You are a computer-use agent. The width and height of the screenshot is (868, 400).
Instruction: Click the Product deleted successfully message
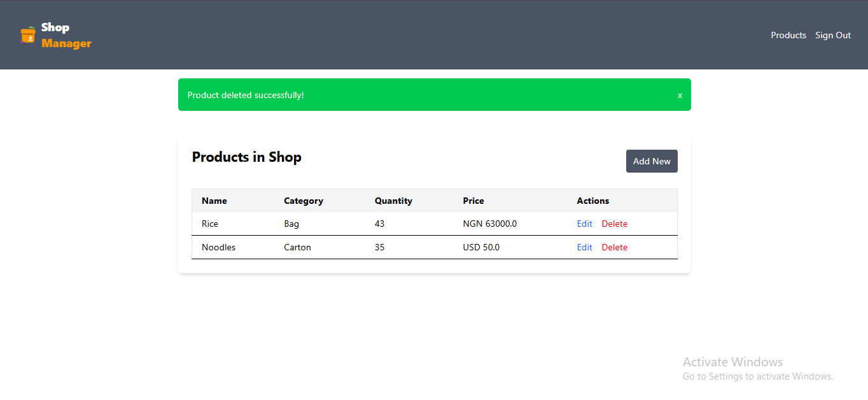245,95
